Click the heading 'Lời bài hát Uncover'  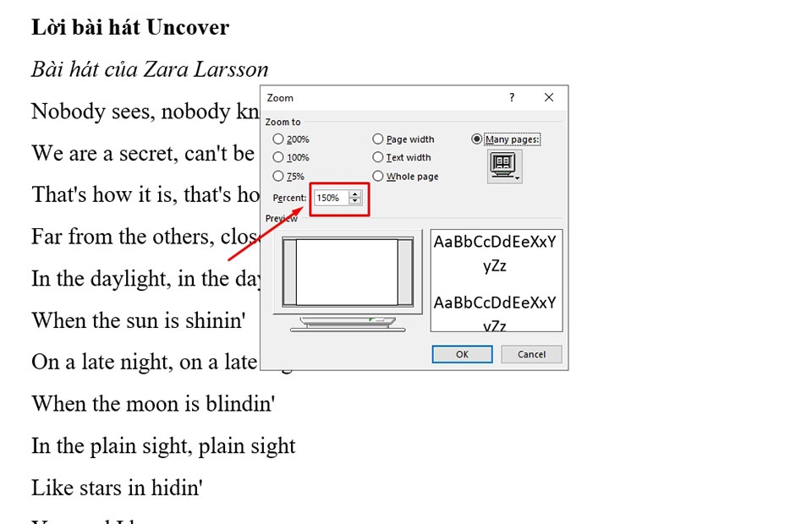(130, 27)
